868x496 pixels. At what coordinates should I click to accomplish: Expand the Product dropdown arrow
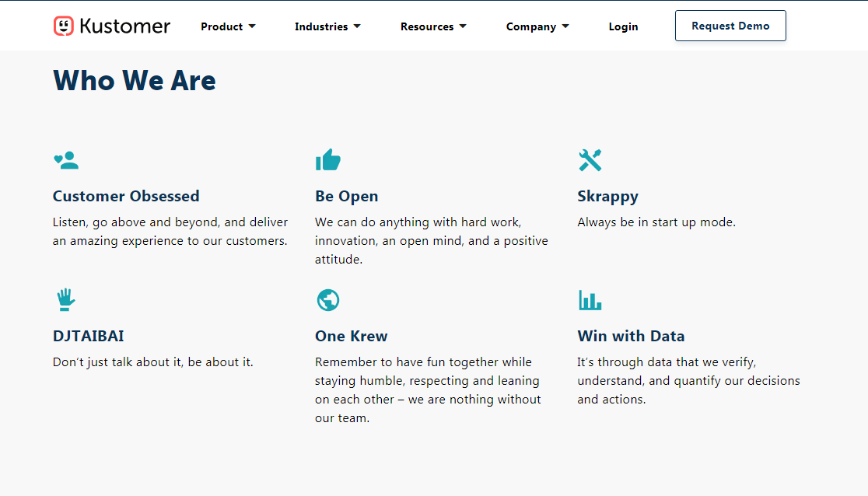coord(252,26)
